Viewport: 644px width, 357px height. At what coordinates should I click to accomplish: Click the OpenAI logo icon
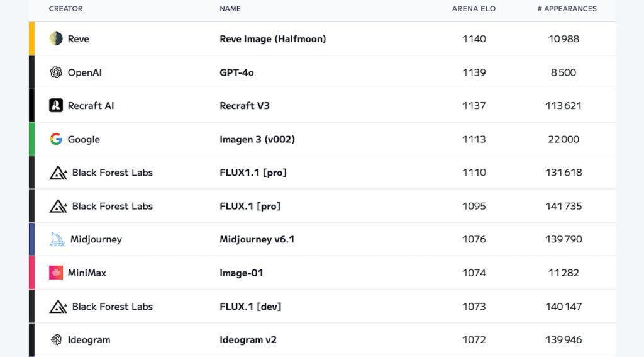click(x=56, y=72)
